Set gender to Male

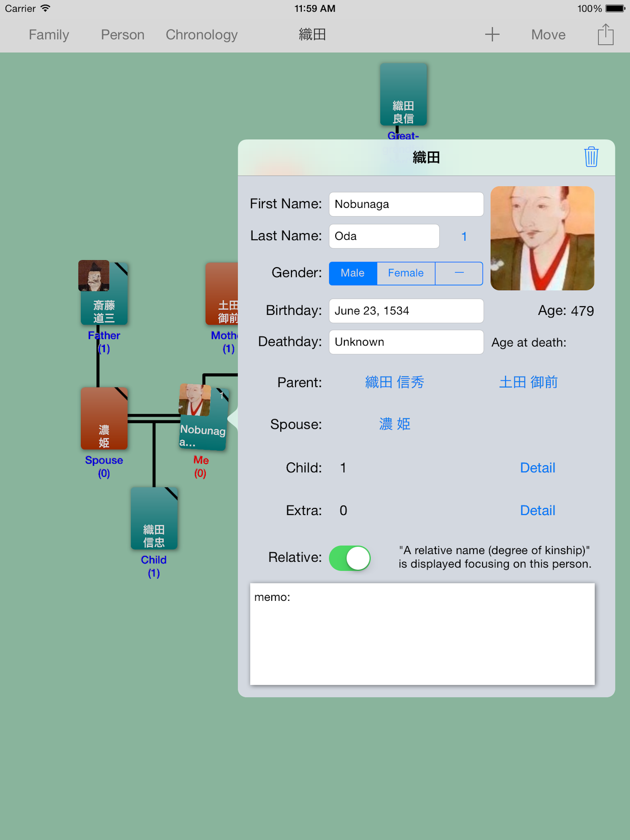[353, 273]
